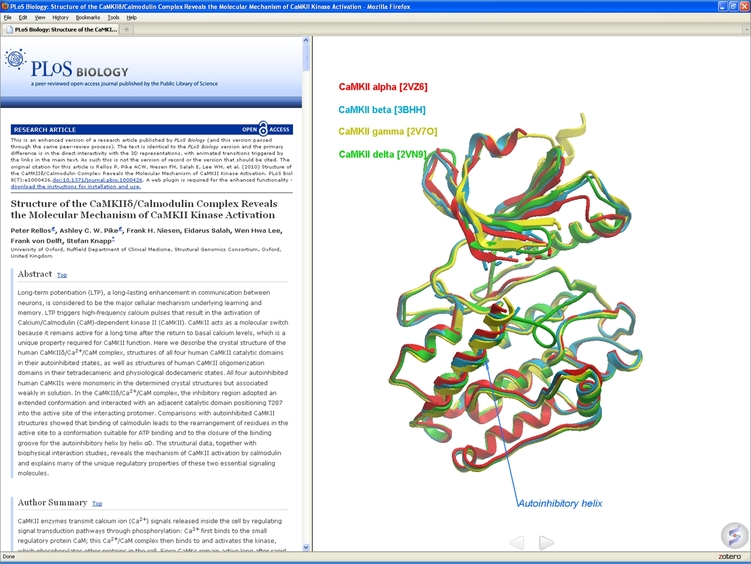751x564 pixels.
Task: Click the CaMKII delta [2VN9] label
Action: coord(383,155)
